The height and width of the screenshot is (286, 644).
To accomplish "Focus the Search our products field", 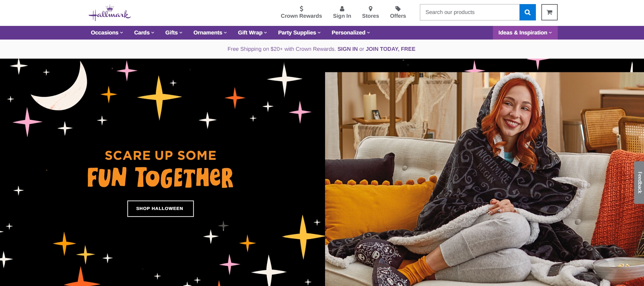I will coord(470,12).
